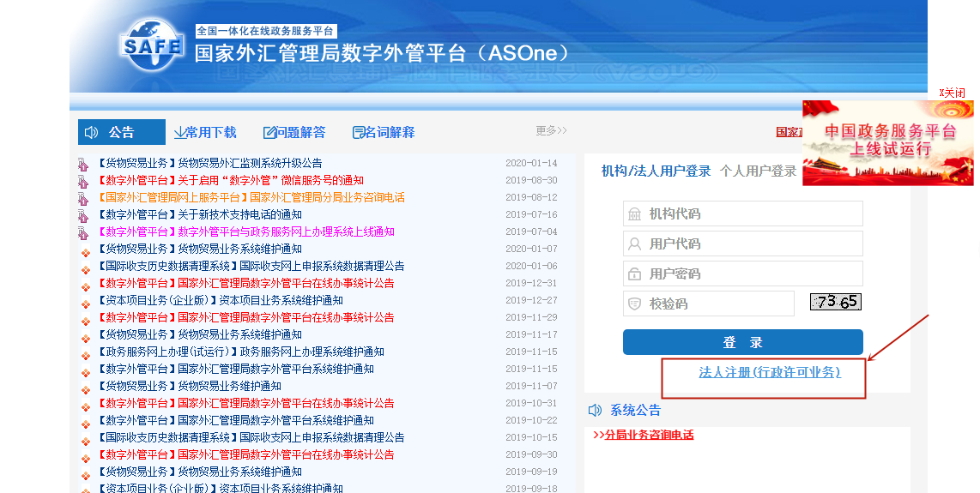Click the pinned icon beside 办理系统上线通知
Screen dimensions: 980x493
click(83, 234)
